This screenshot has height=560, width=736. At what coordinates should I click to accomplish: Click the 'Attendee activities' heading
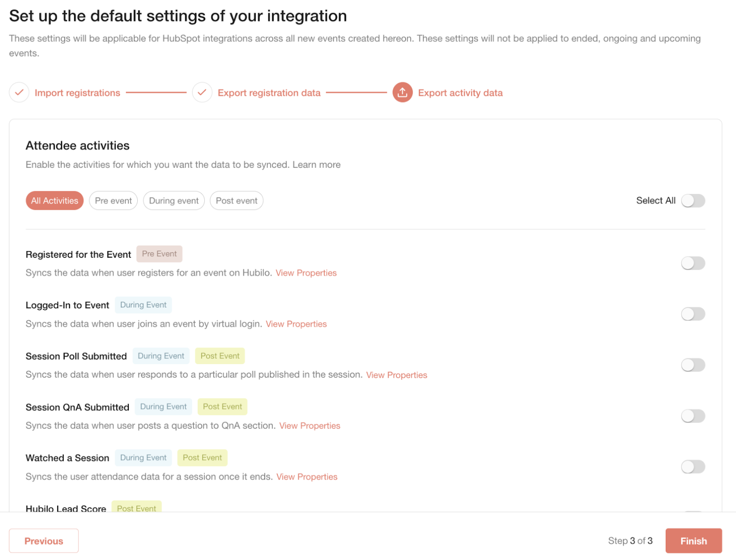tap(78, 146)
